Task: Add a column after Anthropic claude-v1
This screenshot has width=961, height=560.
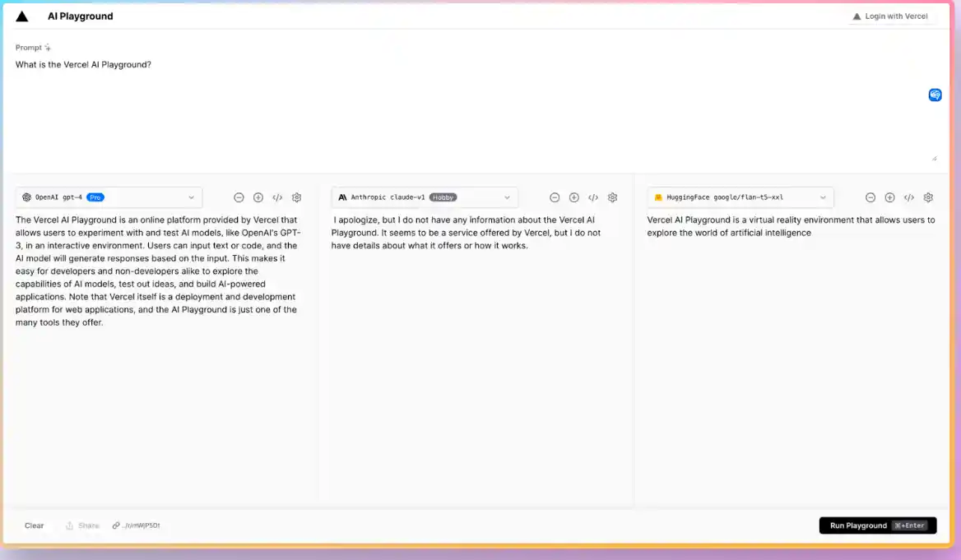Action: tap(573, 197)
